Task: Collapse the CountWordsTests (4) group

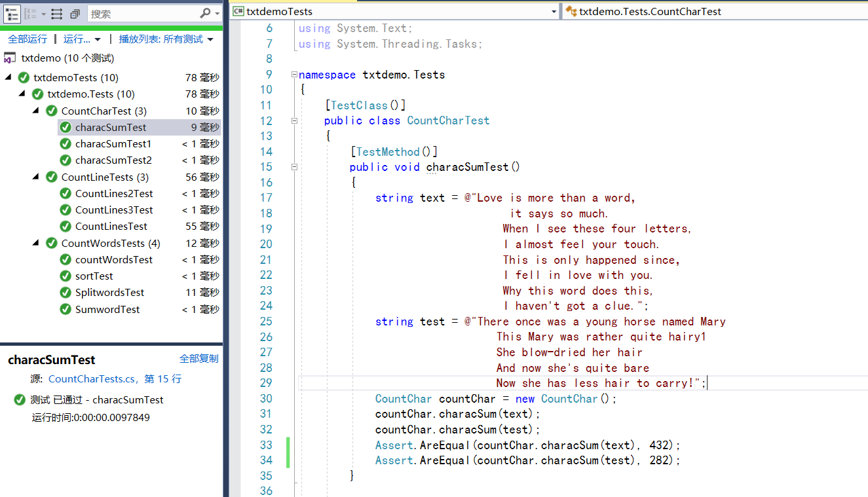Action: [36, 243]
